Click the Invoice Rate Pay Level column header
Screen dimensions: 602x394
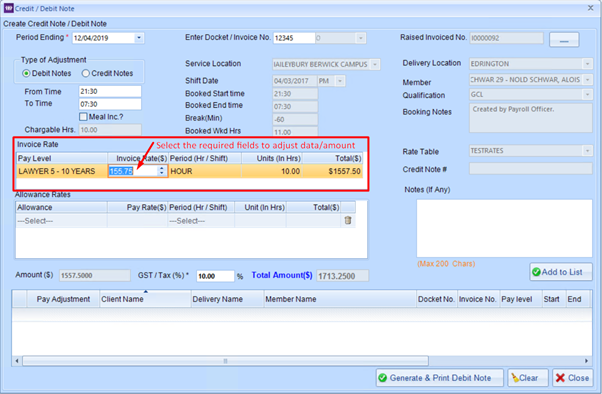[x=62, y=158]
